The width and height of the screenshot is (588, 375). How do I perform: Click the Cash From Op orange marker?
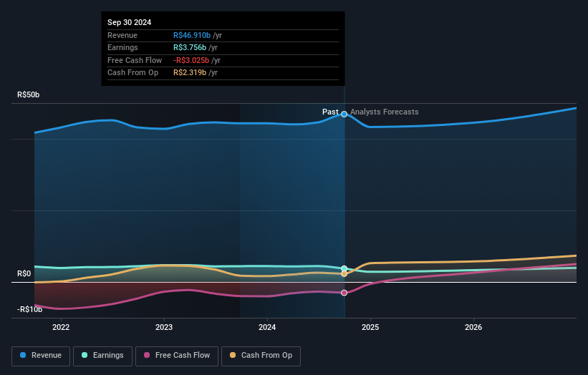[344, 274]
